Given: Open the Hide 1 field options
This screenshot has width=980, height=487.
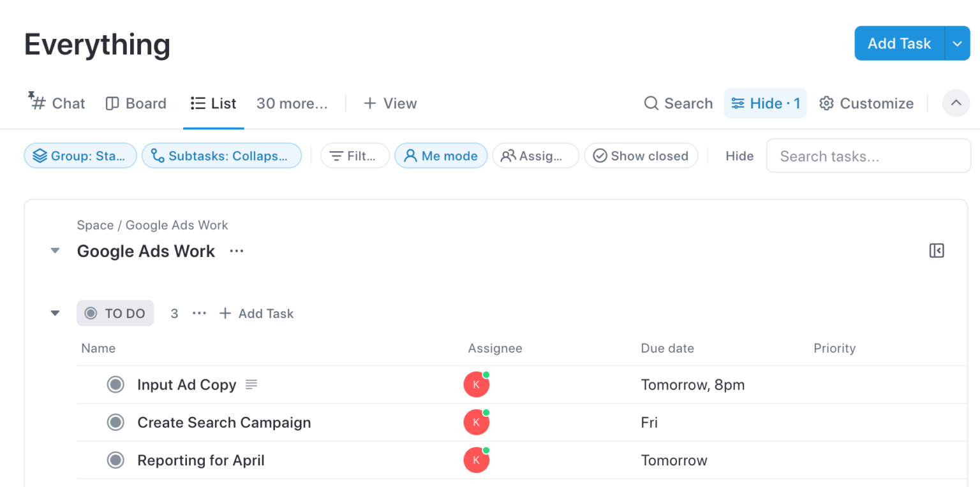Looking at the screenshot, I should (x=765, y=103).
